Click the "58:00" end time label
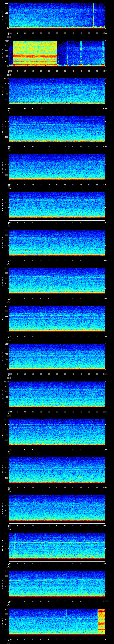 pyautogui.click(x=105, y=525)
